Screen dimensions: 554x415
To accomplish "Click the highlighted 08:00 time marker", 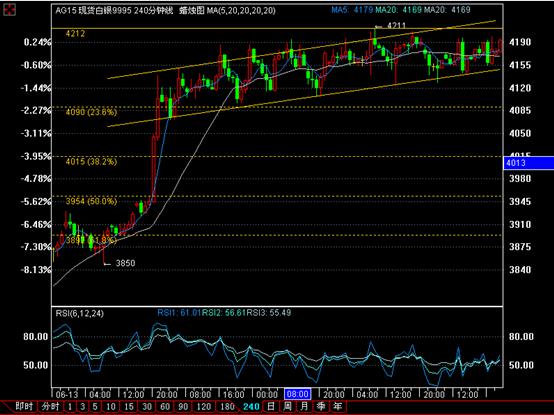I will [x=297, y=394].
